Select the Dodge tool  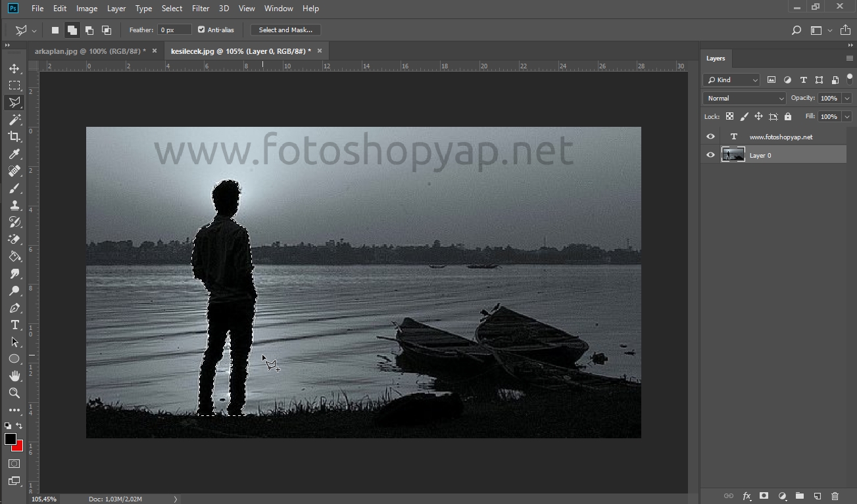click(14, 290)
